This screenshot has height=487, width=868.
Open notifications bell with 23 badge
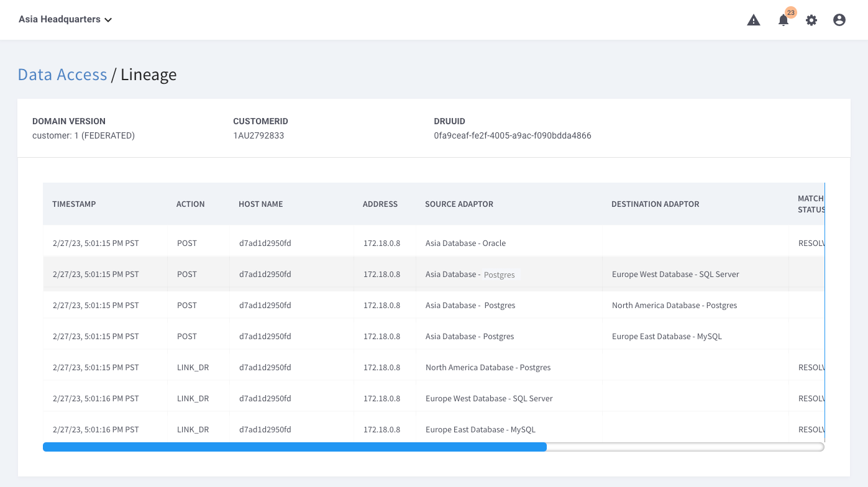[x=784, y=19]
